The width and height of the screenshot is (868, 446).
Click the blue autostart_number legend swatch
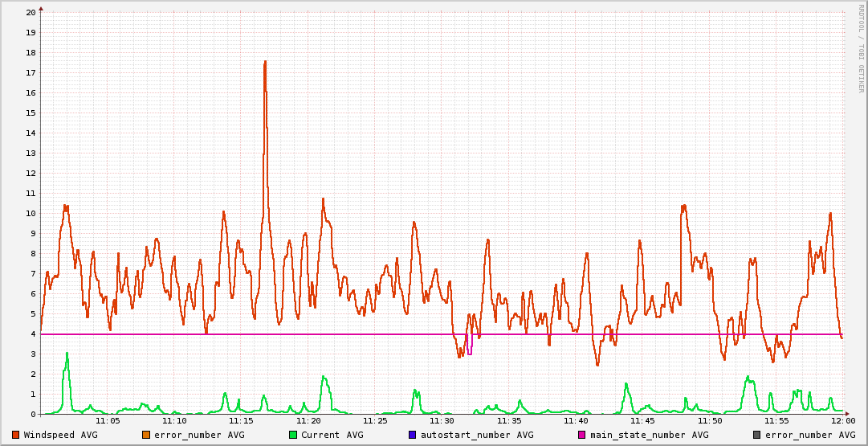point(413,435)
